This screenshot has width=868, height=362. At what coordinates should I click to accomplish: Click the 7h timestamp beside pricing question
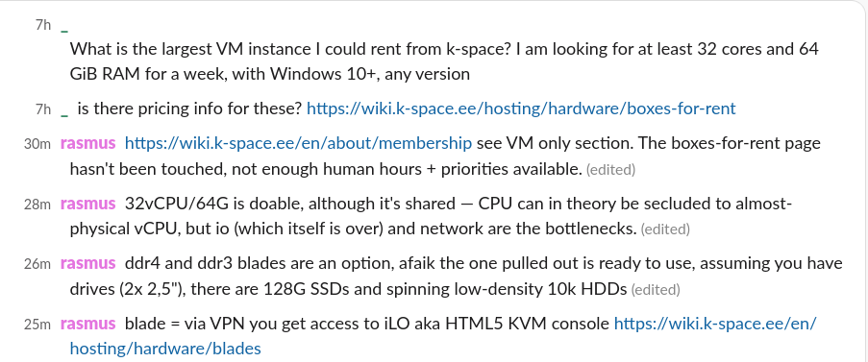click(x=43, y=109)
